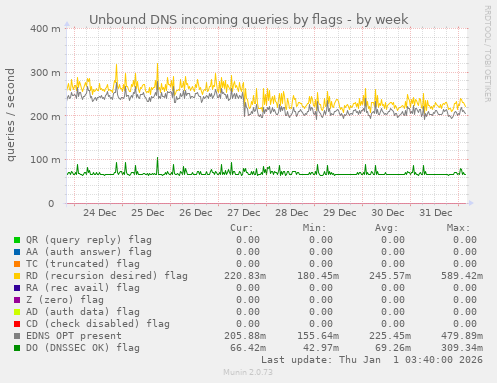
Task: Click the '27 Dec' x-axis label
Action: pos(244,213)
